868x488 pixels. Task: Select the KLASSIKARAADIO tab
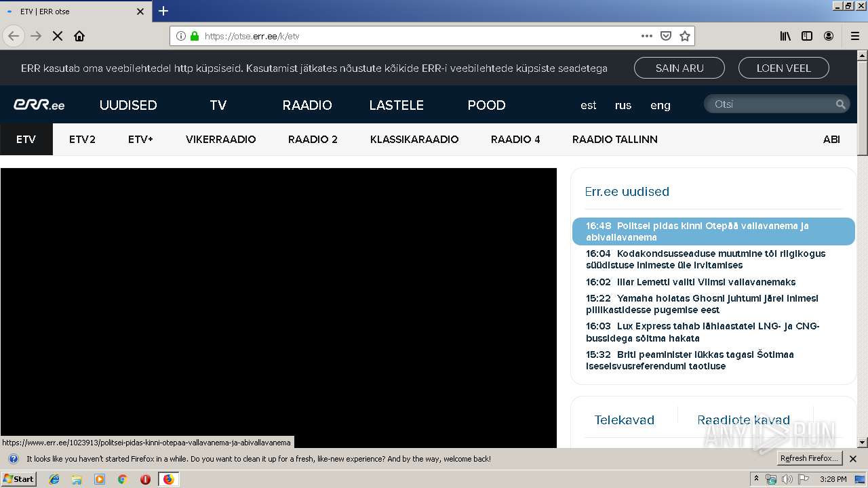[414, 139]
